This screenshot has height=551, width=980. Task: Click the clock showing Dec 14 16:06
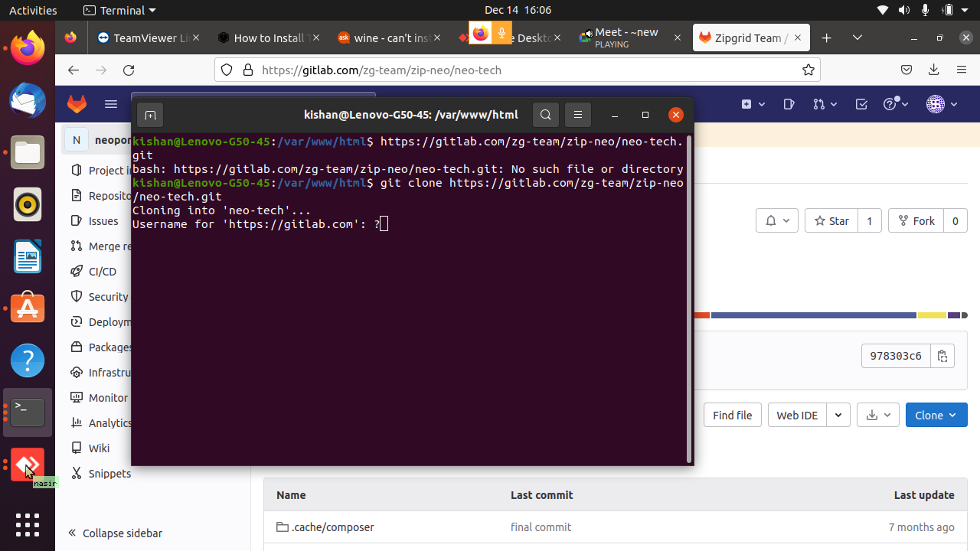518,10
